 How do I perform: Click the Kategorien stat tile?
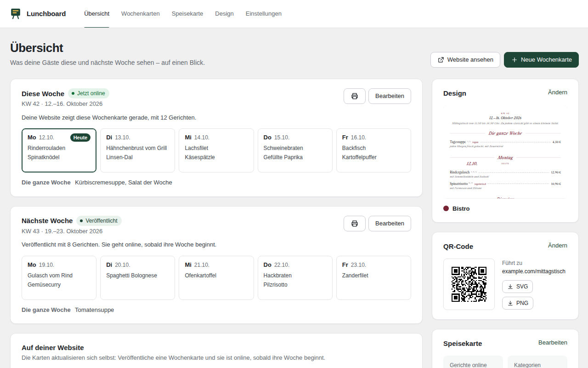click(x=537, y=362)
